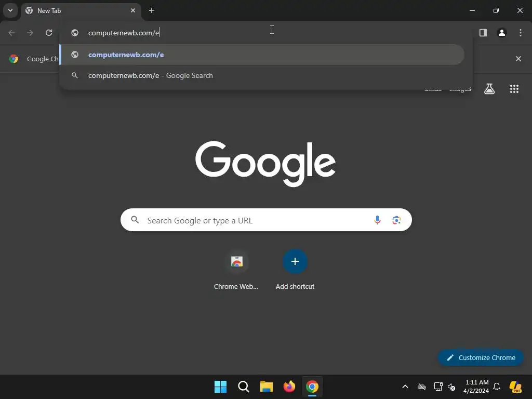This screenshot has height=399, width=532.
Task: Open Customize Chrome panel
Action: pos(481,357)
